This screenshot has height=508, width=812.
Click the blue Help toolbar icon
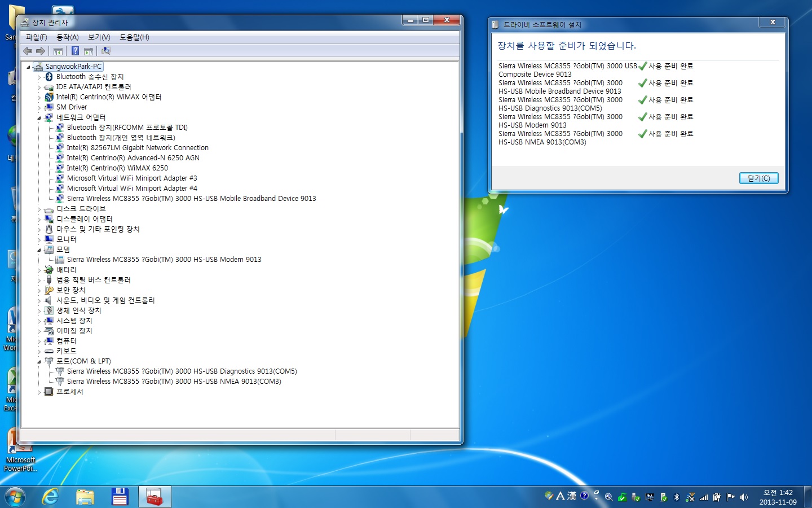click(x=75, y=51)
